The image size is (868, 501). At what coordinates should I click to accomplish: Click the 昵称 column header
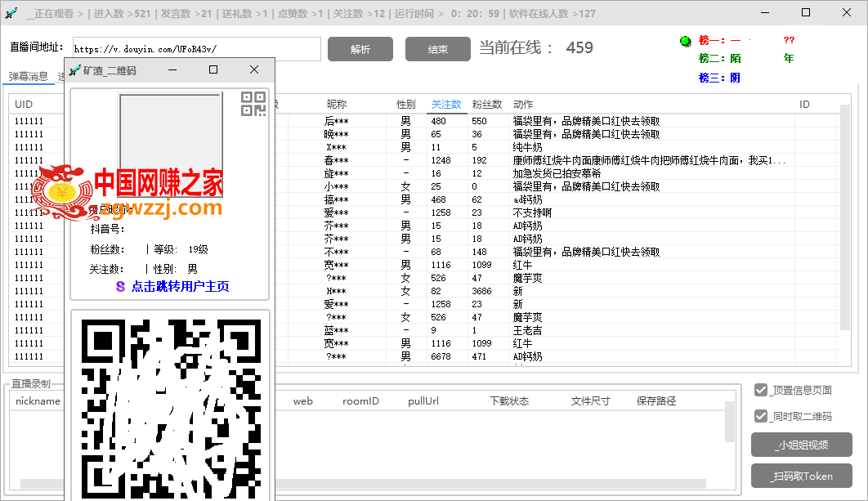(x=337, y=104)
